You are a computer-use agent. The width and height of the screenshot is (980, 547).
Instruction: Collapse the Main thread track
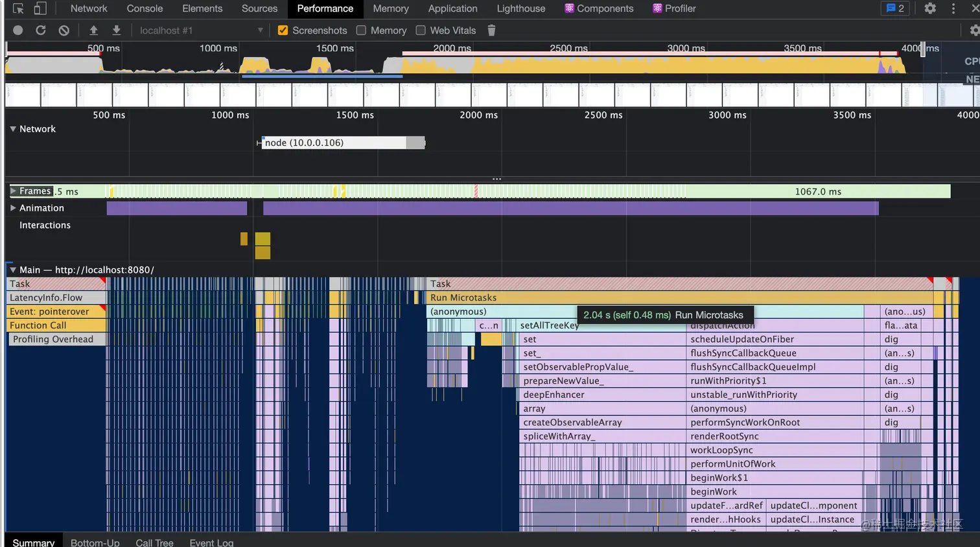click(x=13, y=270)
